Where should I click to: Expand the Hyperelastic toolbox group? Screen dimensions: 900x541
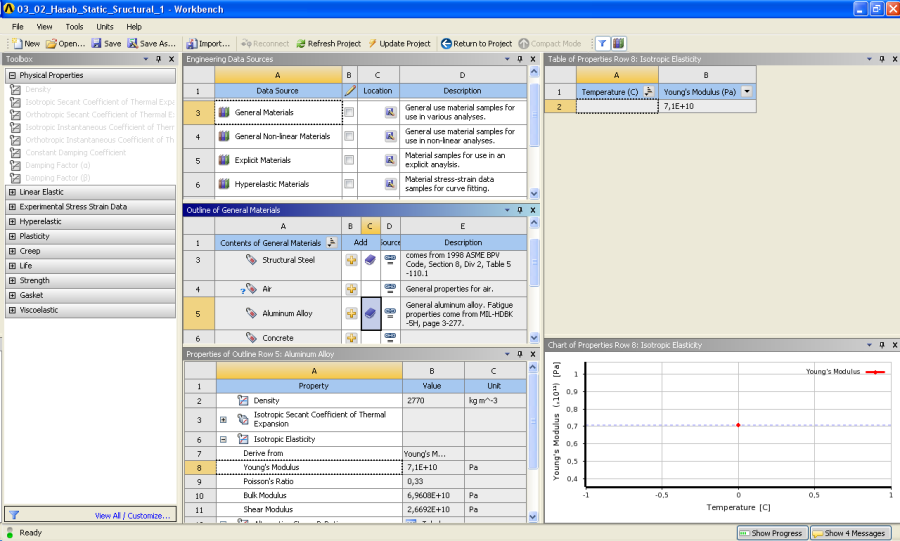[x=12, y=222]
